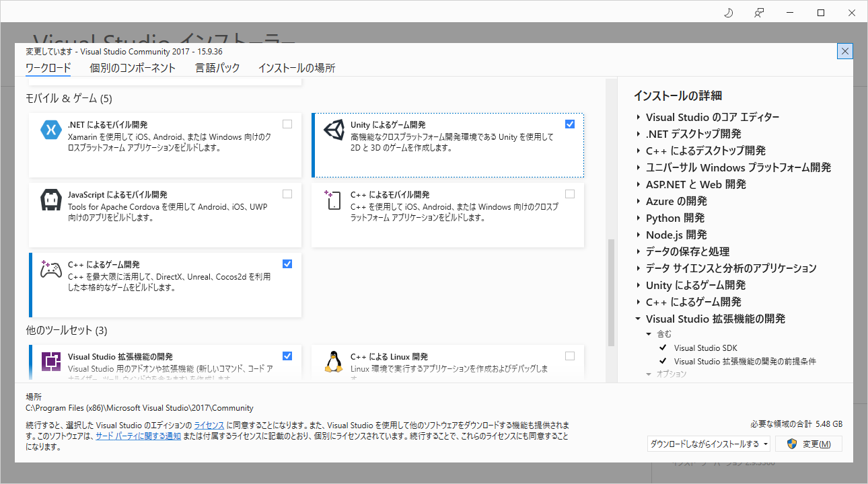The width and height of the screenshot is (868, 484).
Task: Uncheck the C++ によるゲーム開発 workload
Action: (287, 264)
